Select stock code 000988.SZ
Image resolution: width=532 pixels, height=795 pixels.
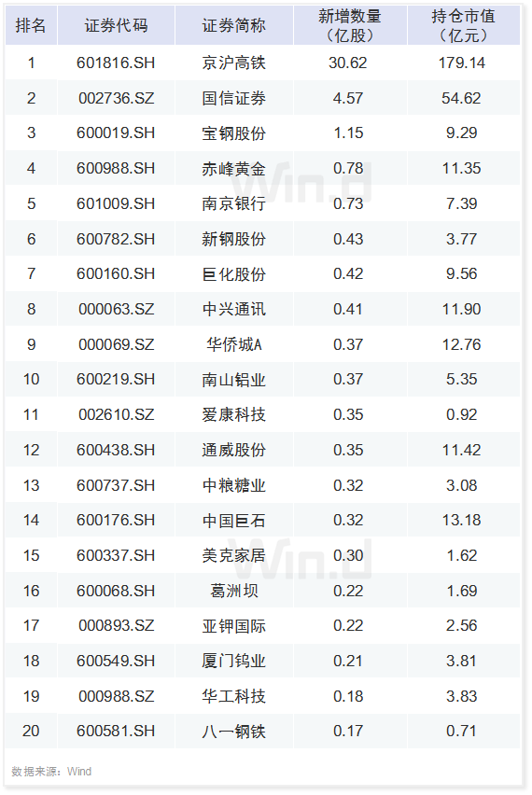[116, 697]
